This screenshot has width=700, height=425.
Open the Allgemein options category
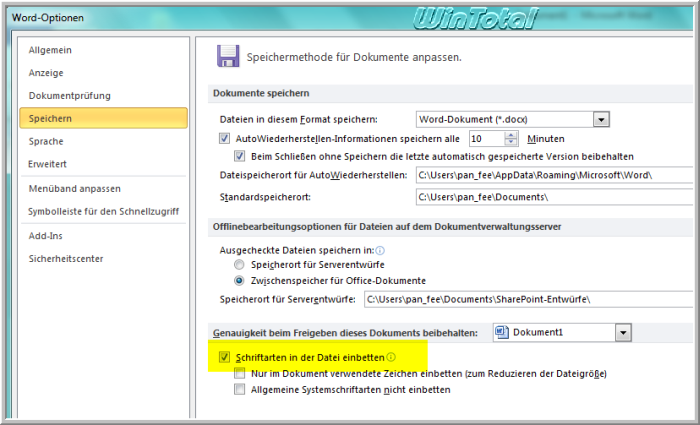pyautogui.click(x=50, y=50)
